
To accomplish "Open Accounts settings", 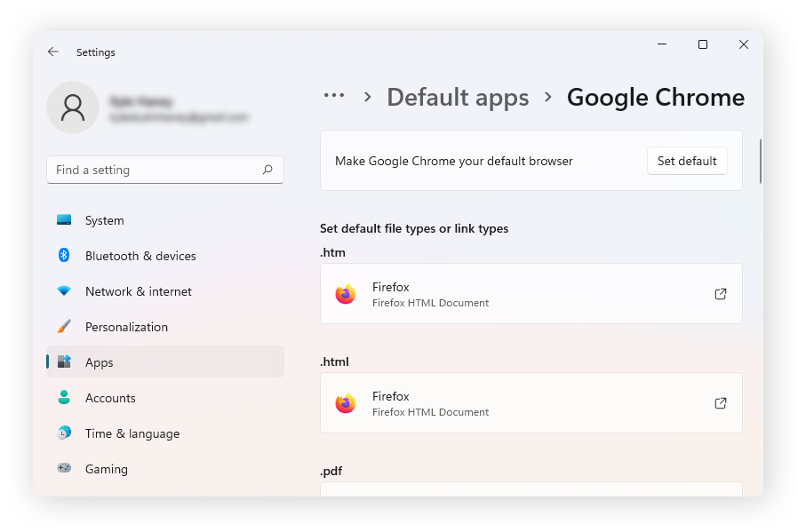I will tap(111, 398).
